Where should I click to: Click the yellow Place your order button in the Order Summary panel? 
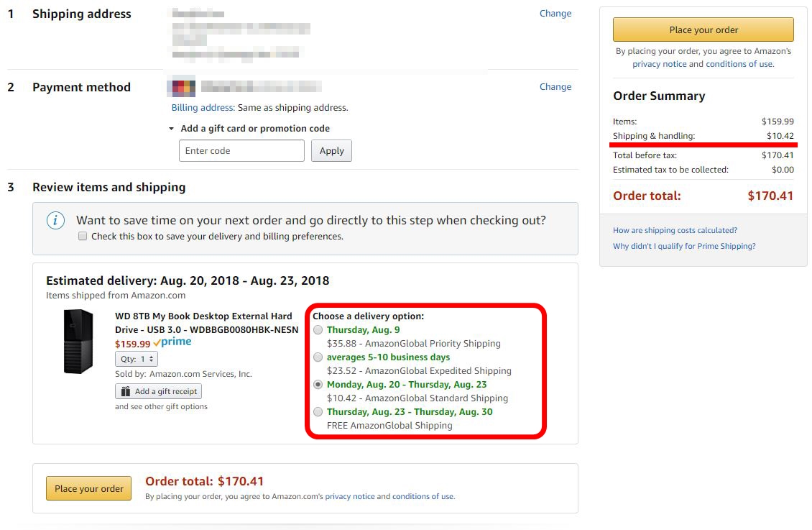tap(703, 29)
